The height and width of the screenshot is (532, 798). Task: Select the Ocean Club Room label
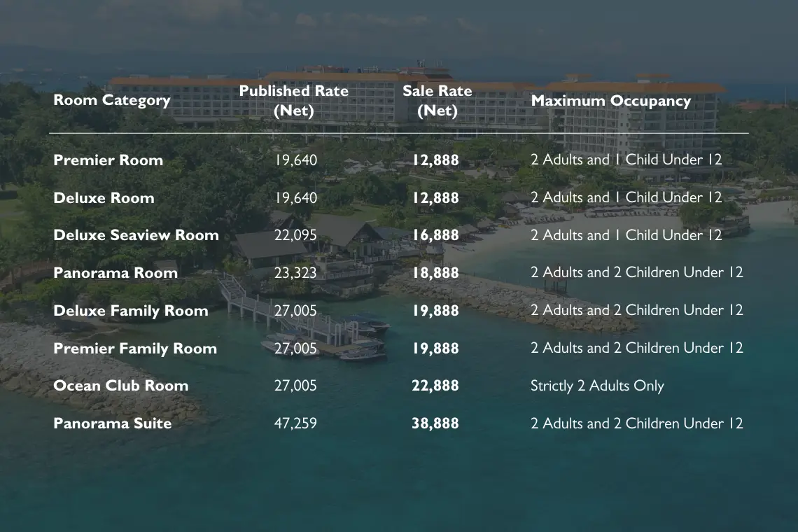pyautogui.click(x=120, y=386)
